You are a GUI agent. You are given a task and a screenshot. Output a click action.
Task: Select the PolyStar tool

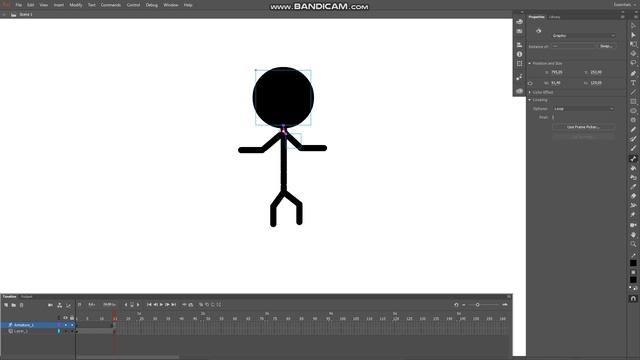point(633,120)
